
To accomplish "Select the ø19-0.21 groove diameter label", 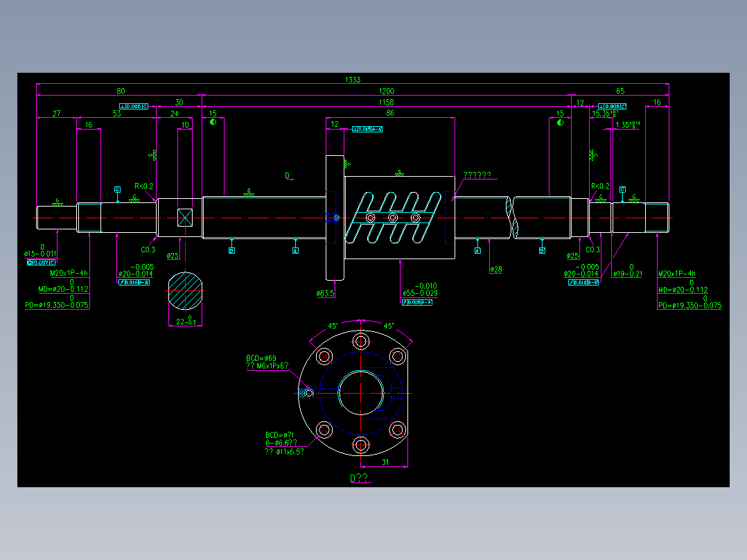I will click(628, 271).
